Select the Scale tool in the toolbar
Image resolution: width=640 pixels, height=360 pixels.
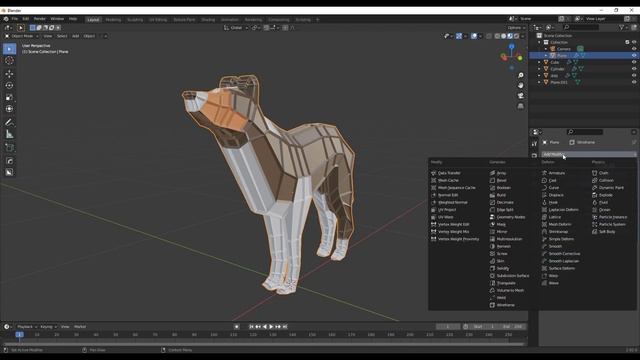coord(9,98)
